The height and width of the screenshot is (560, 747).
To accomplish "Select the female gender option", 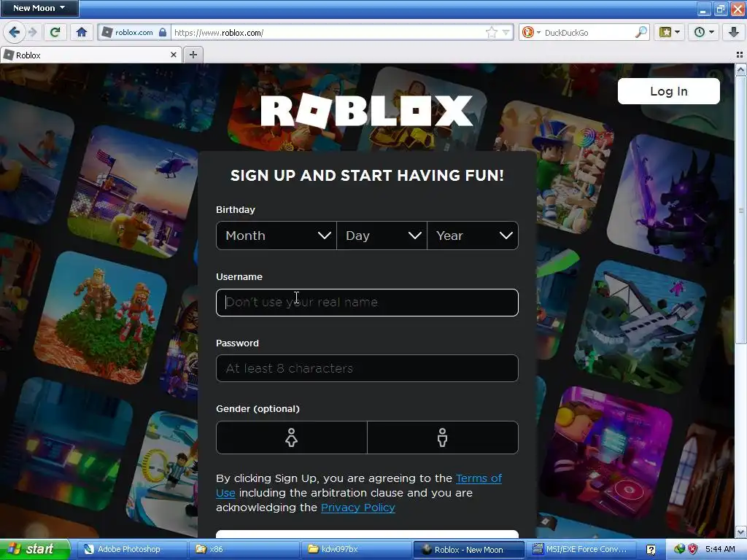I will 292,437.
